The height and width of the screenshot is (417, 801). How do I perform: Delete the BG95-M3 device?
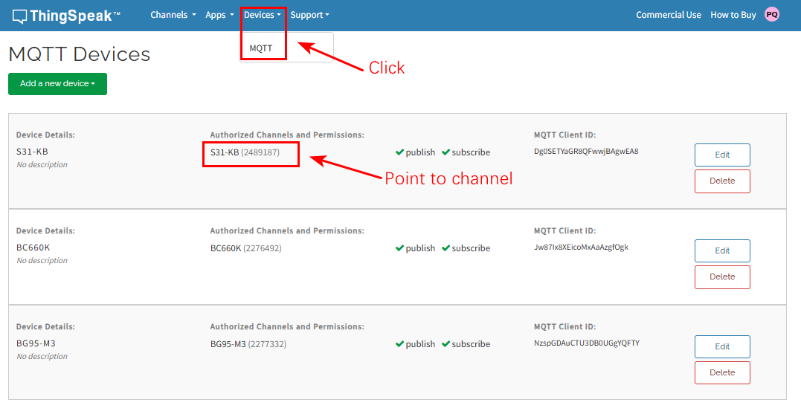(722, 373)
